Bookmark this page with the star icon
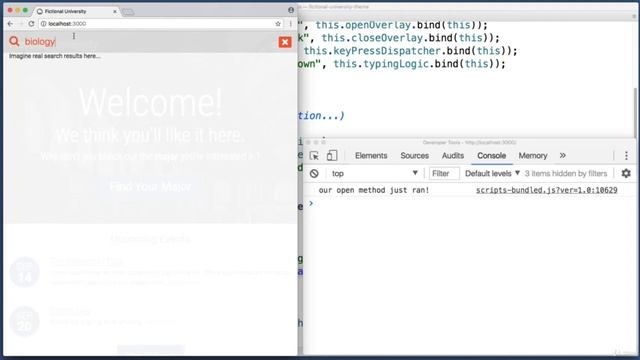Image resolution: width=640 pixels, height=360 pixels. [278, 24]
